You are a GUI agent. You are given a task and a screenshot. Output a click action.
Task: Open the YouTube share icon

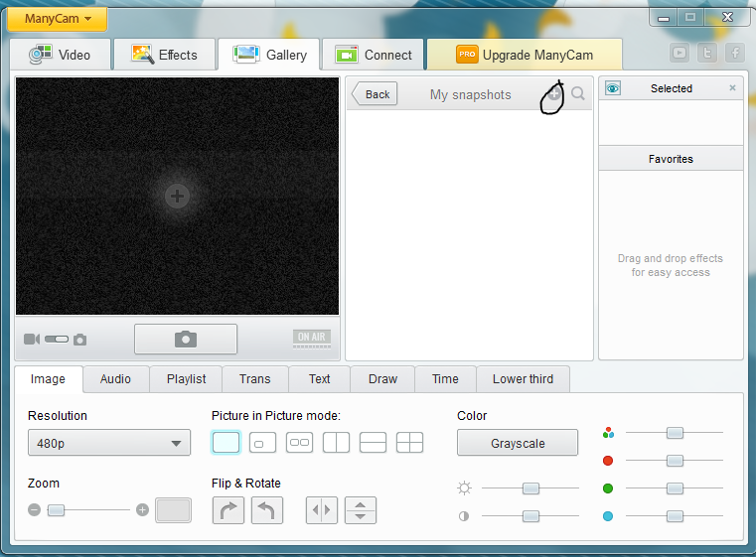coord(680,53)
